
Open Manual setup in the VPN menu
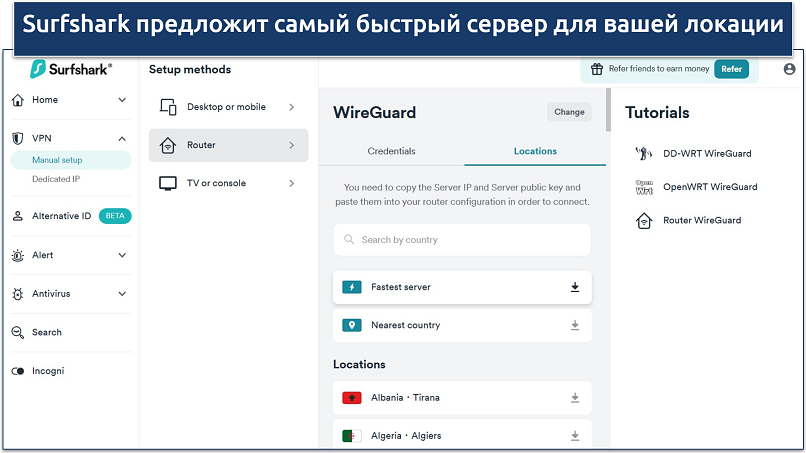pos(71,160)
